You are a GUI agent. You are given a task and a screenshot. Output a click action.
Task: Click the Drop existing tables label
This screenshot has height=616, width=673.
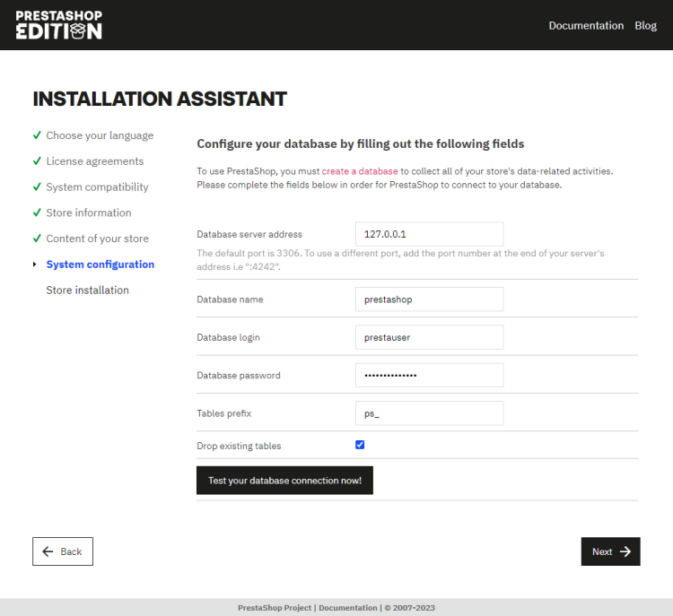pos(239,447)
